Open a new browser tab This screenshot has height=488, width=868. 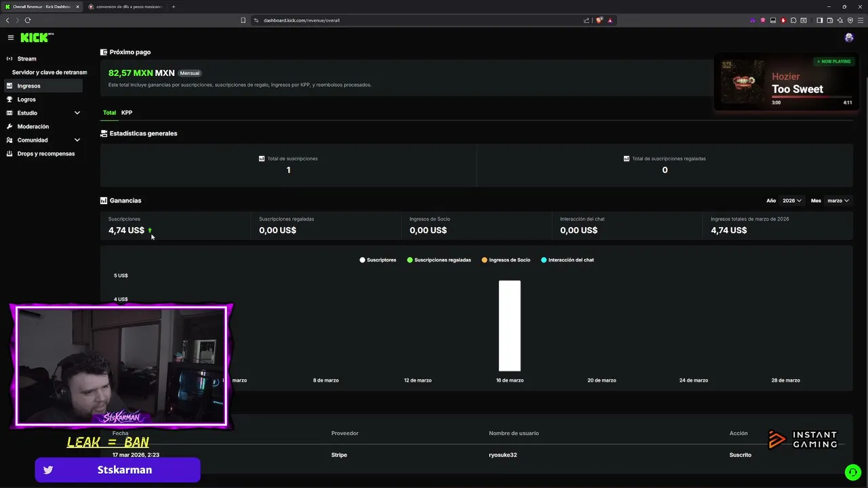(174, 7)
